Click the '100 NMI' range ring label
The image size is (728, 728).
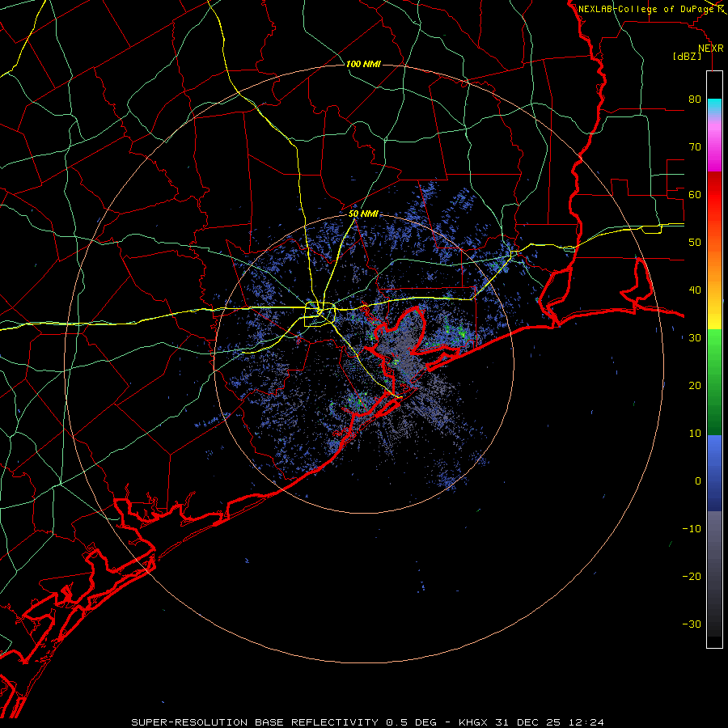(363, 64)
